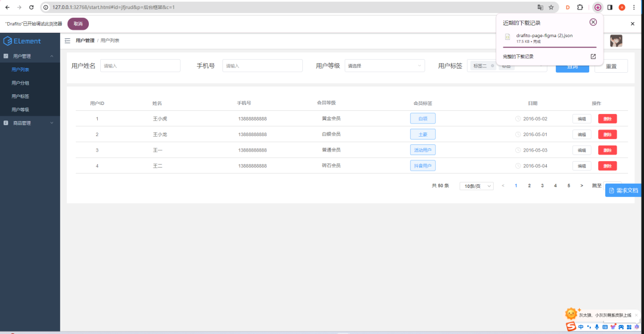Click the Downloads toolbar icon
The image size is (644, 334).
(x=597, y=7)
